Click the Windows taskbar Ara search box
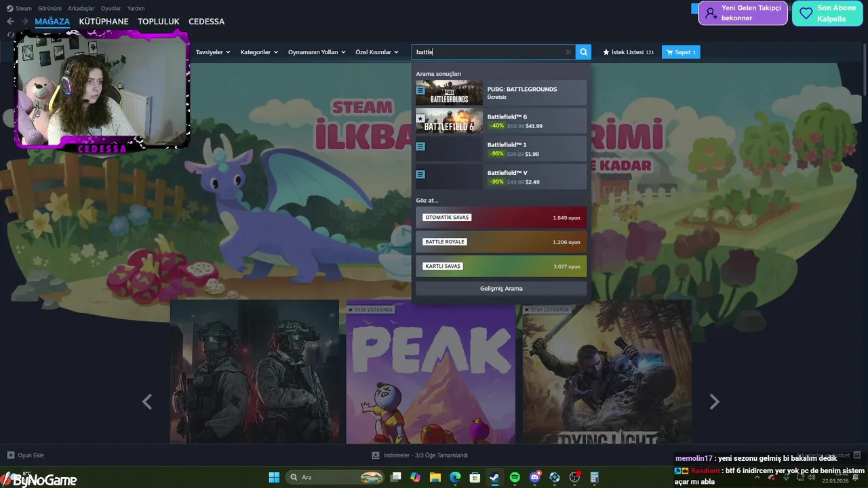This screenshot has height=488, width=868. (336, 478)
